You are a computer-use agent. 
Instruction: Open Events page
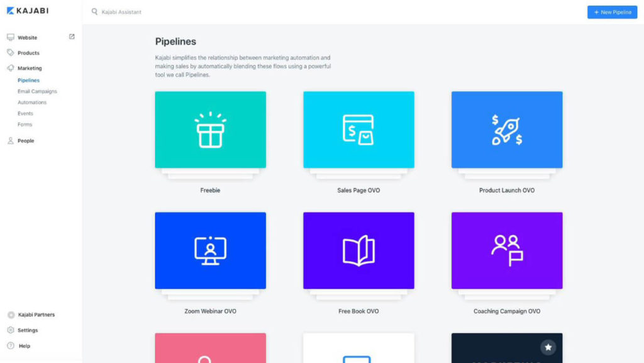click(25, 113)
